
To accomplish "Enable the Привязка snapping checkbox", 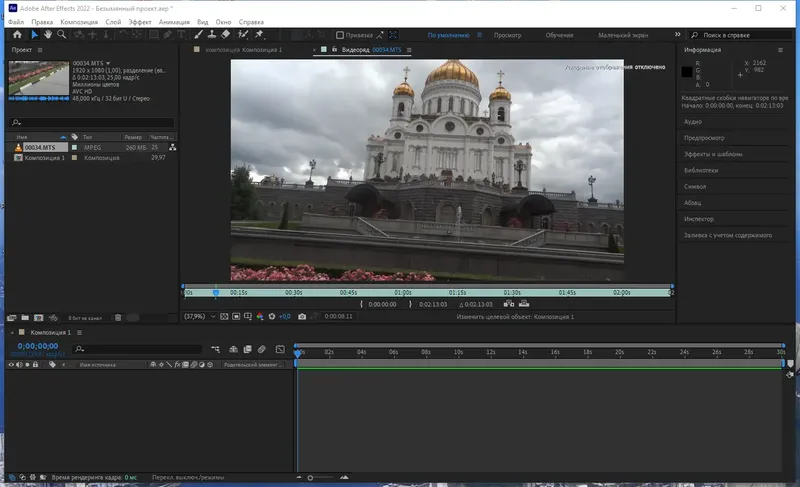I will click(340, 34).
